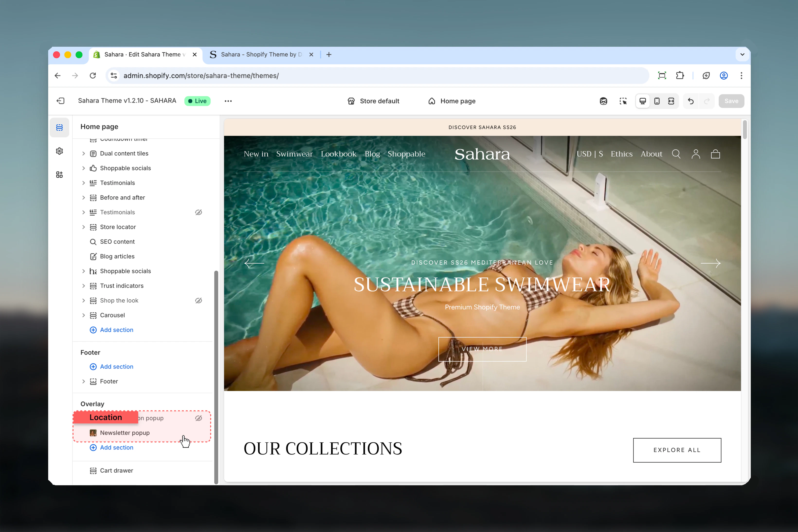Viewport: 798px width, 532px height.
Task: Open the USD currency selector
Action: [x=590, y=154]
